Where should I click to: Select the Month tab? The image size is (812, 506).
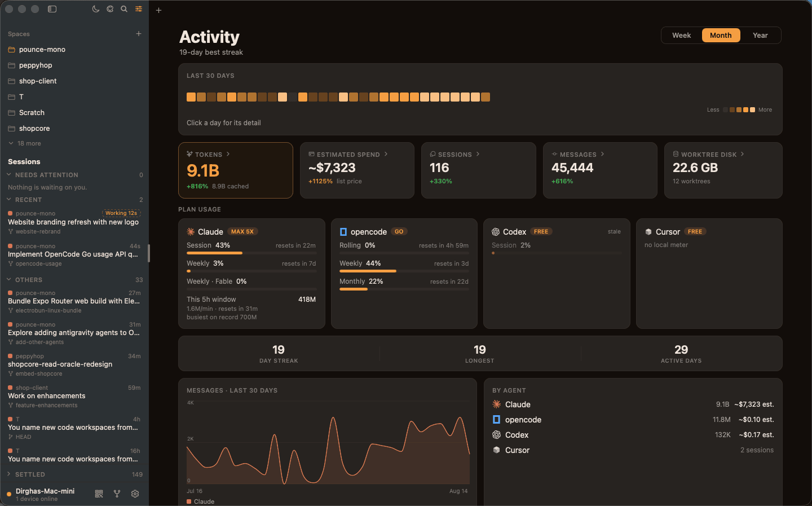click(721, 35)
